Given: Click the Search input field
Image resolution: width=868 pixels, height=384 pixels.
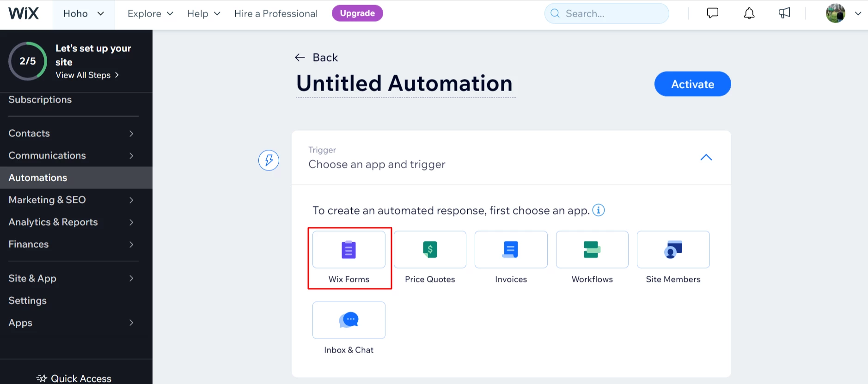Looking at the screenshot, I should pos(607,13).
